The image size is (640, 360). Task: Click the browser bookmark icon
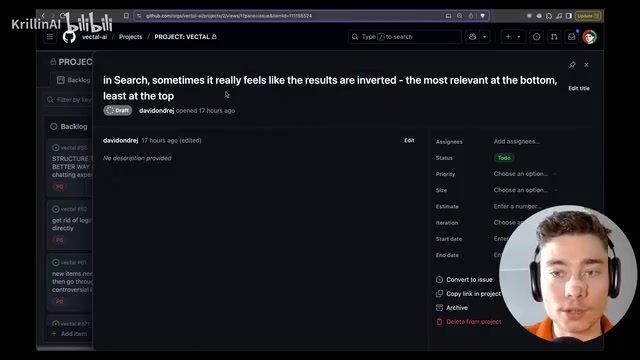[x=126, y=16]
